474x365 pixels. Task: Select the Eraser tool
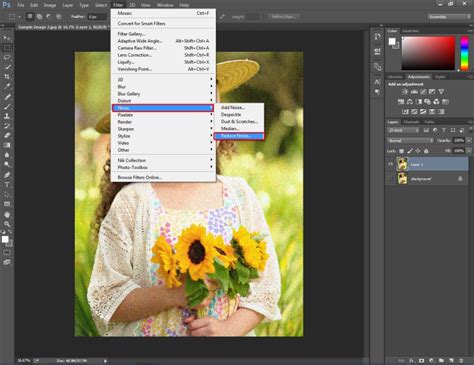click(7, 136)
